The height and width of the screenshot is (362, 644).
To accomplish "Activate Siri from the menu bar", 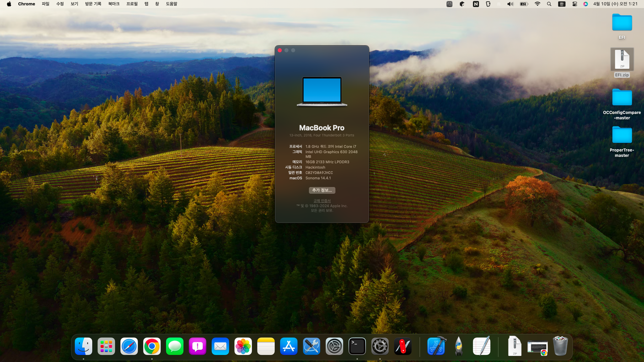I will pos(586,4).
